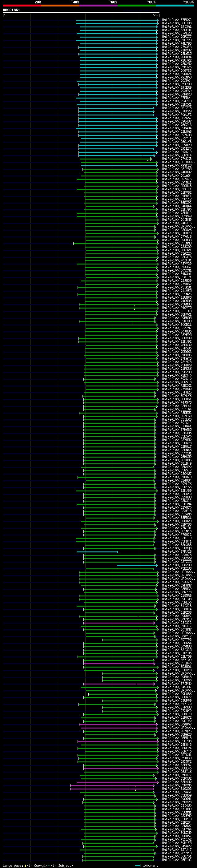Click the magenta alignment bar for C3I3I2
This screenshot has width=197, height=868.
[119, 623]
